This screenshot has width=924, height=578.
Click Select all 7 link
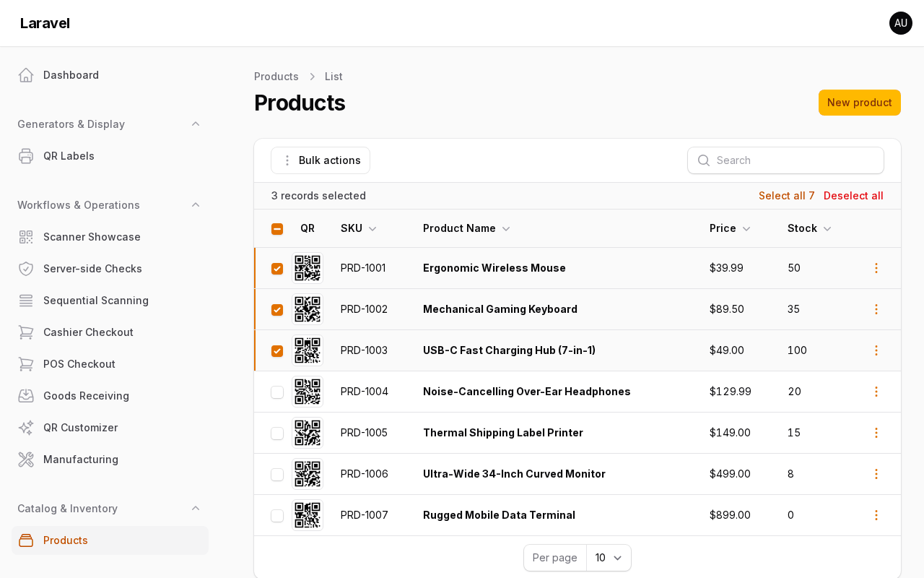(786, 196)
